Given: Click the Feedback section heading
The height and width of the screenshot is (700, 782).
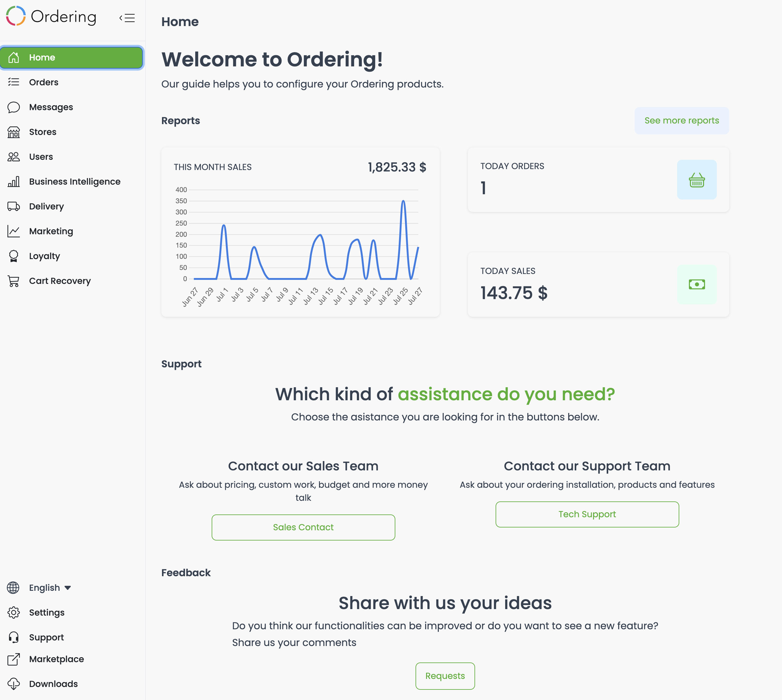Looking at the screenshot, I should (x=186, y=573).
